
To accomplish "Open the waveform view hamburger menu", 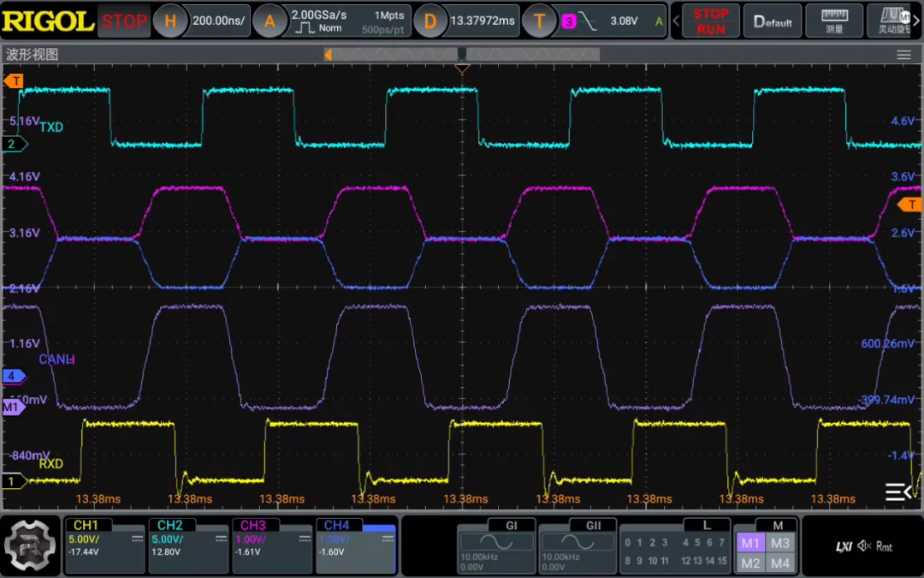I will [x=903, y=55].
